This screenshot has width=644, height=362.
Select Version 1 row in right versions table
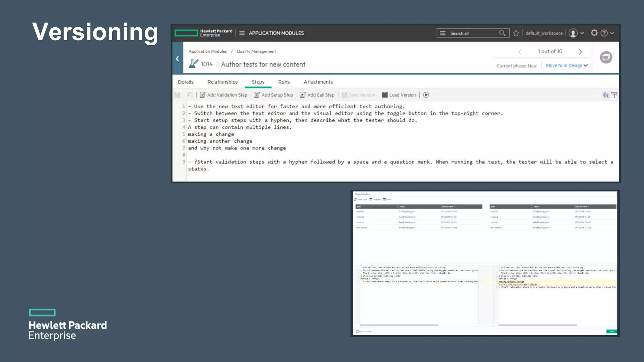pos(553,222)
